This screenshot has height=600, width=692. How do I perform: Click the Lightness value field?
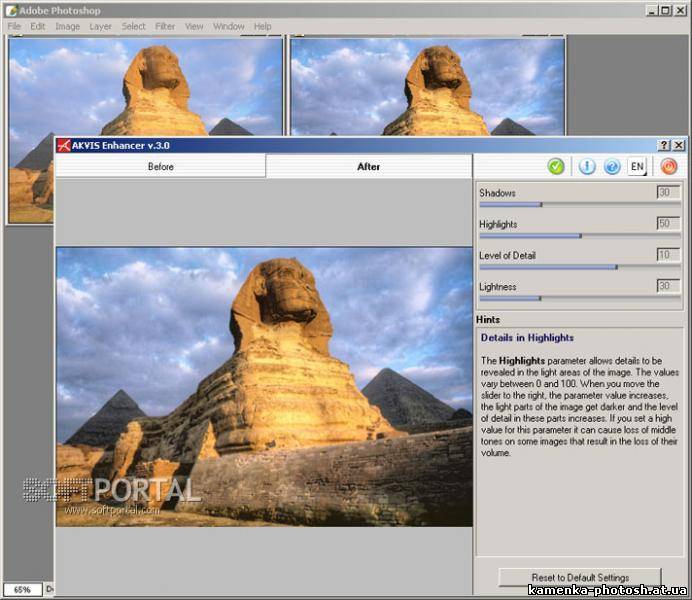(x=669, y=286)
